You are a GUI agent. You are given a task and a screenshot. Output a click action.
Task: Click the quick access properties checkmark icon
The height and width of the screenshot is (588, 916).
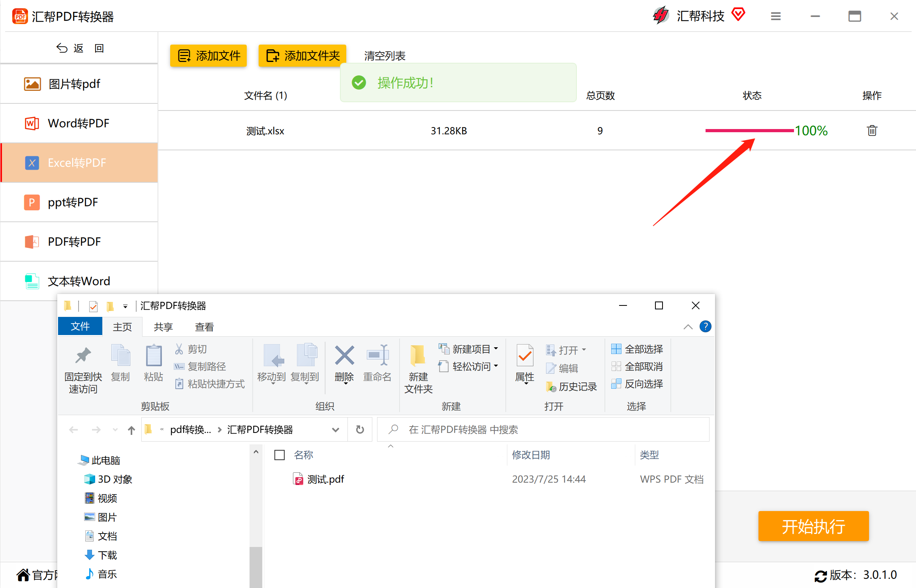[x=93, y=306]
